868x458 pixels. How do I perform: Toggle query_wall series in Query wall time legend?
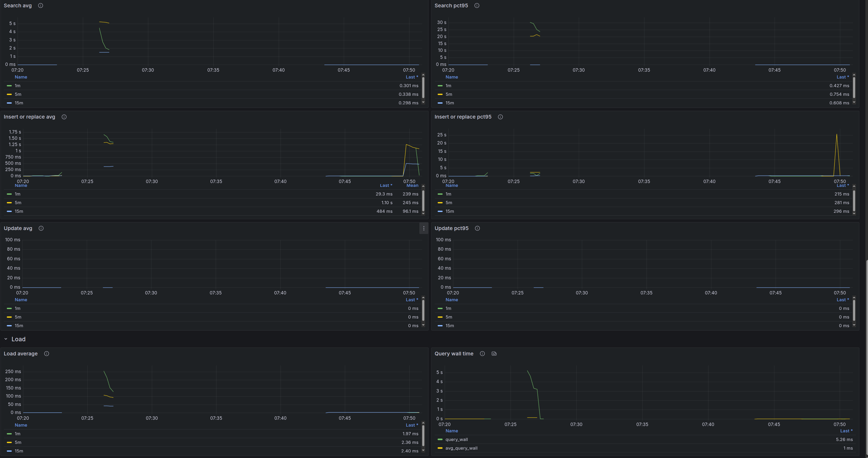(456, 439)
